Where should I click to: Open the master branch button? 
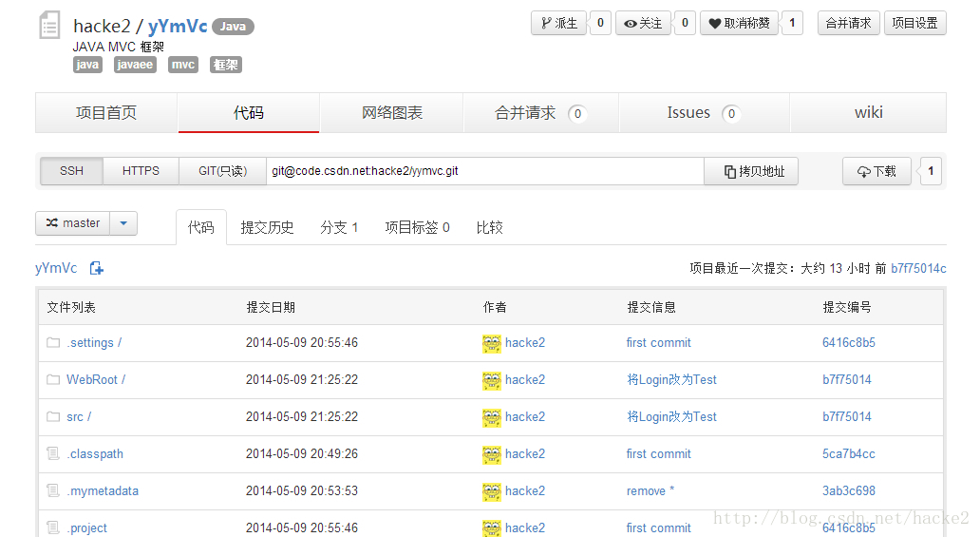(72, 223)
